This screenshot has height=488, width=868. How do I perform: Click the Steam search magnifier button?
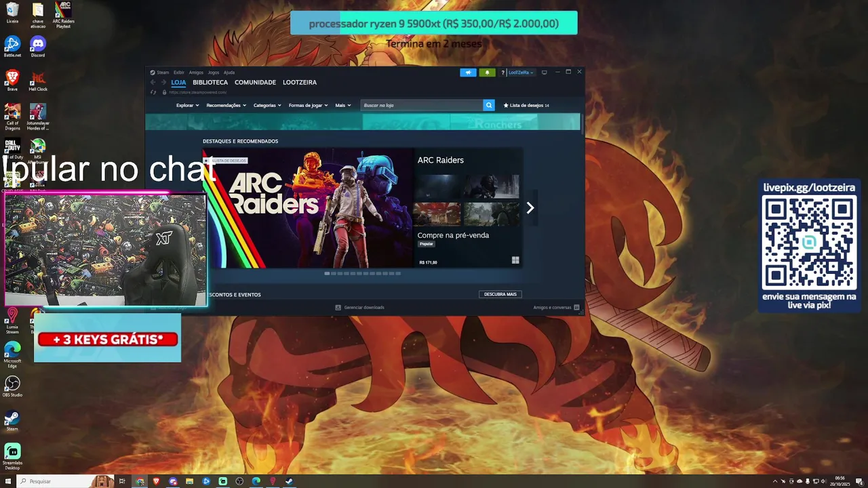[x=488, y=105]
